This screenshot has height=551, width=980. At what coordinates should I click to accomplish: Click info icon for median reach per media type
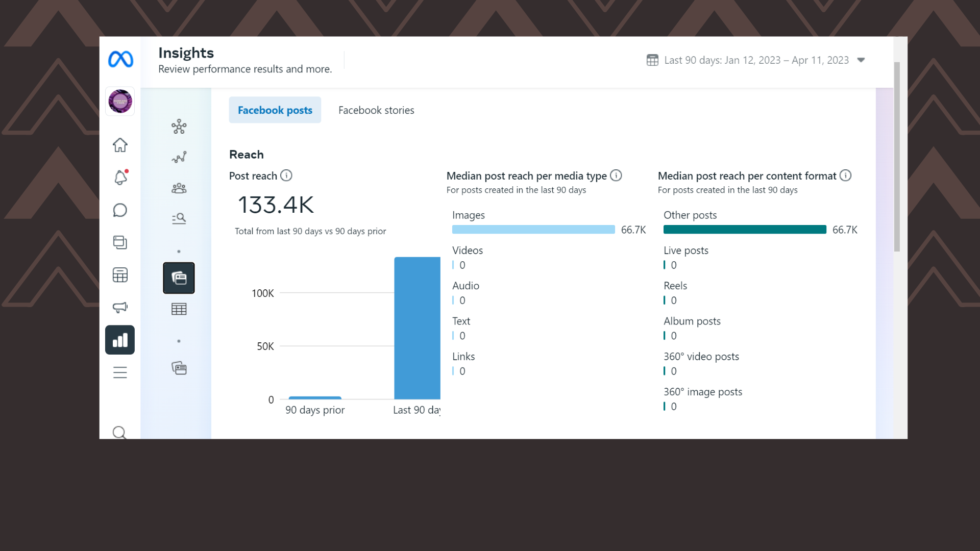[x=616, y=176]
